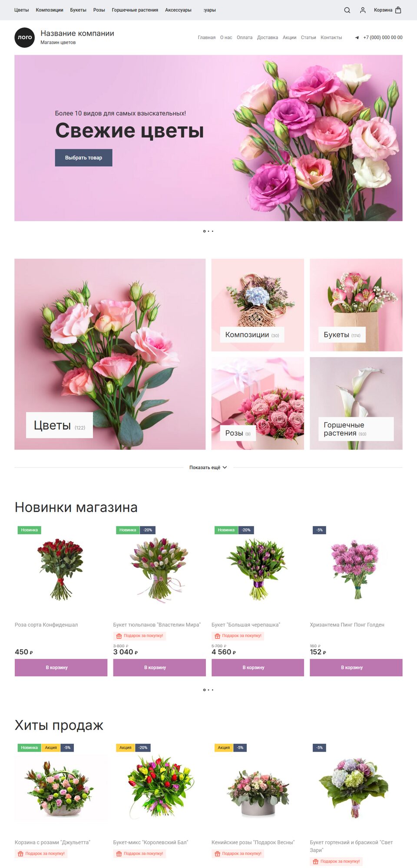Open the Аксессуары top menu item
Image resolution: width=417 pixels, height=868 pixels.
click(x=178, y=10)
